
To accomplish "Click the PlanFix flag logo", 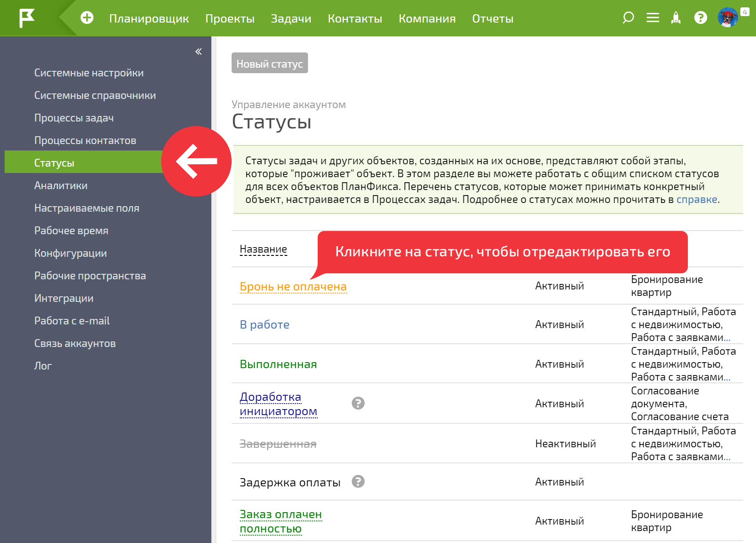I will pos(27,18).
